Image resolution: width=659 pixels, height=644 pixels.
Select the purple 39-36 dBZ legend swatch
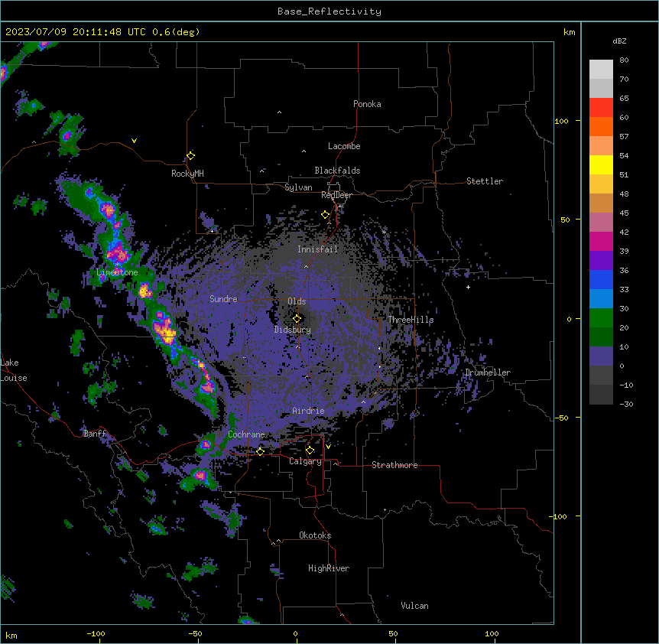601,261
